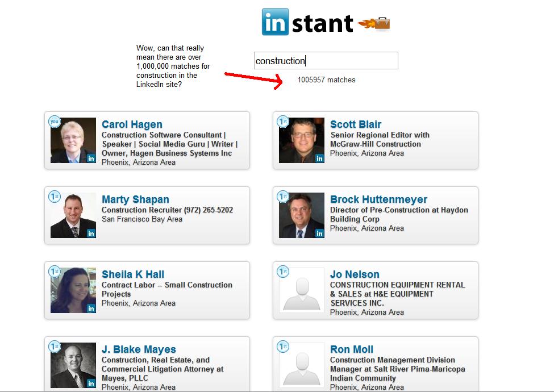554x392 pixels.
Task: Click the 'stant' logo text
Action: (322, 23)
